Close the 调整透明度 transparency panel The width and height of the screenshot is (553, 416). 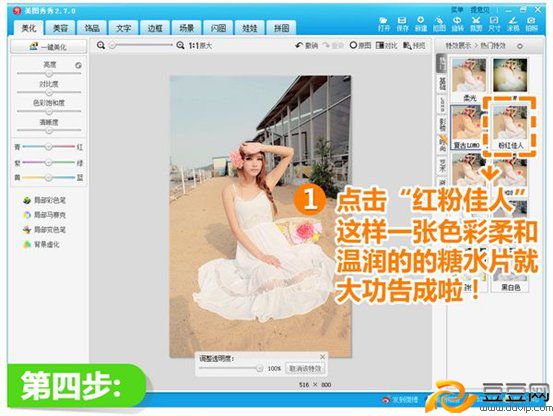(322, 357)
